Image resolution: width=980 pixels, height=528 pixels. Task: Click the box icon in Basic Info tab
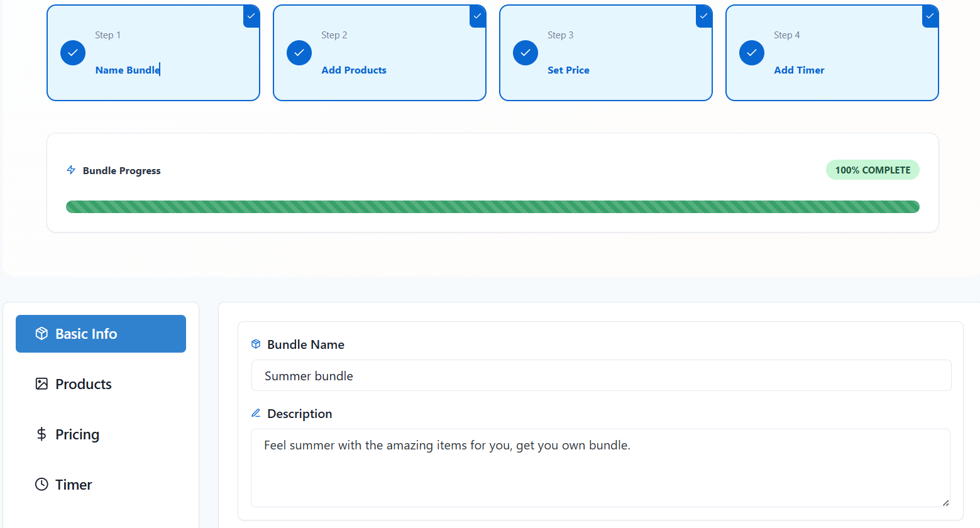41,334
